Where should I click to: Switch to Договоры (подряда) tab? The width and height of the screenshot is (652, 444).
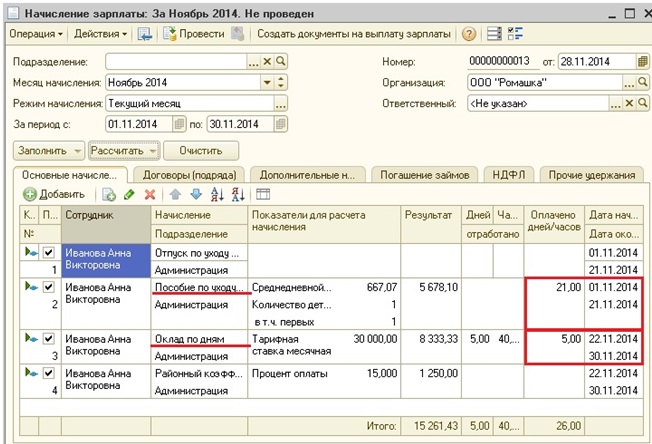(189, 175)
